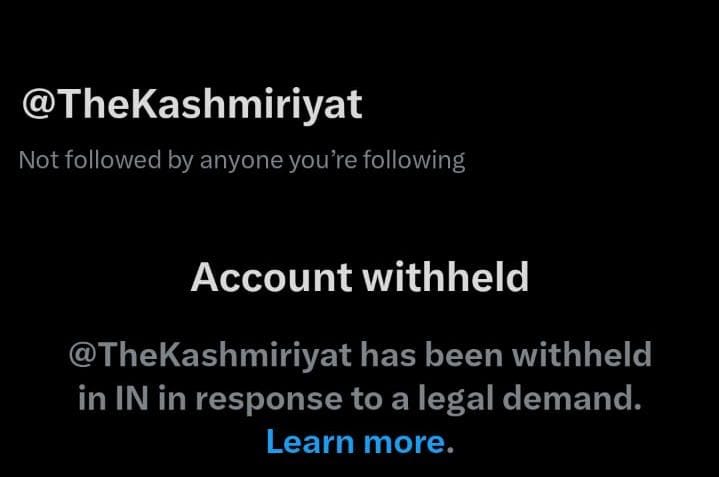Image resolution: width=719 pixels, height=477 pixels.
Task: Click the word 'Not' in the follower line
Action: pyautogui.click(x=39, y=161)
